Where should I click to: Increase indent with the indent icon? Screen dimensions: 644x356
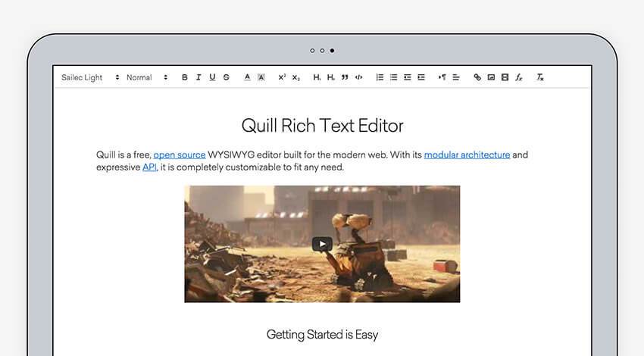tap(421, 77)
